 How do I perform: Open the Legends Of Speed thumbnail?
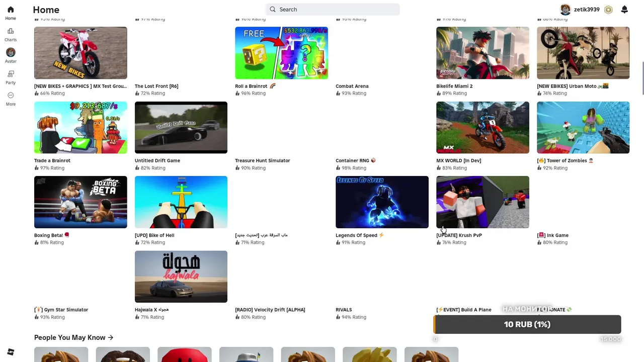pos(382,202)
